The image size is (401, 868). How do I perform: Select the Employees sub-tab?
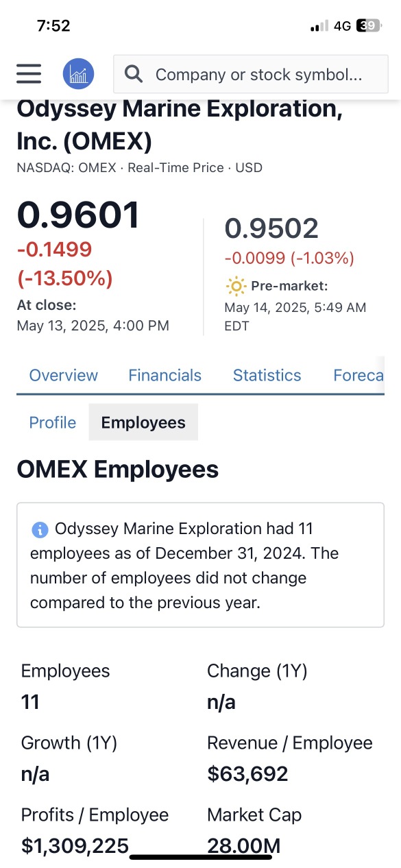[x=143, y=422]
